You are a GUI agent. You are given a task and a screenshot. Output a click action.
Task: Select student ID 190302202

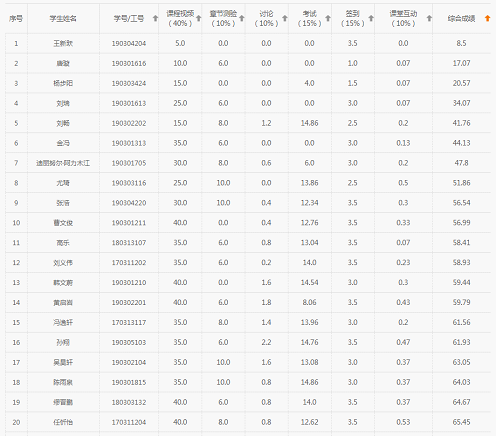coord(129,123)
